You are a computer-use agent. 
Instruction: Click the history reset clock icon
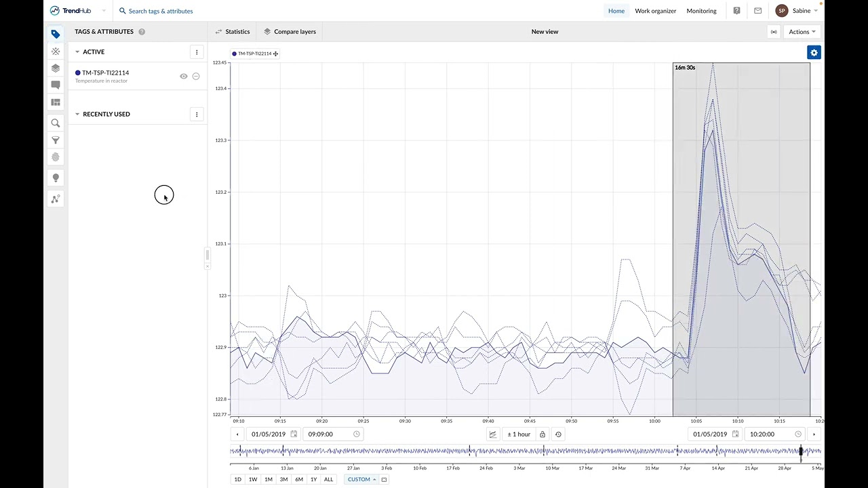pos(558,434)
